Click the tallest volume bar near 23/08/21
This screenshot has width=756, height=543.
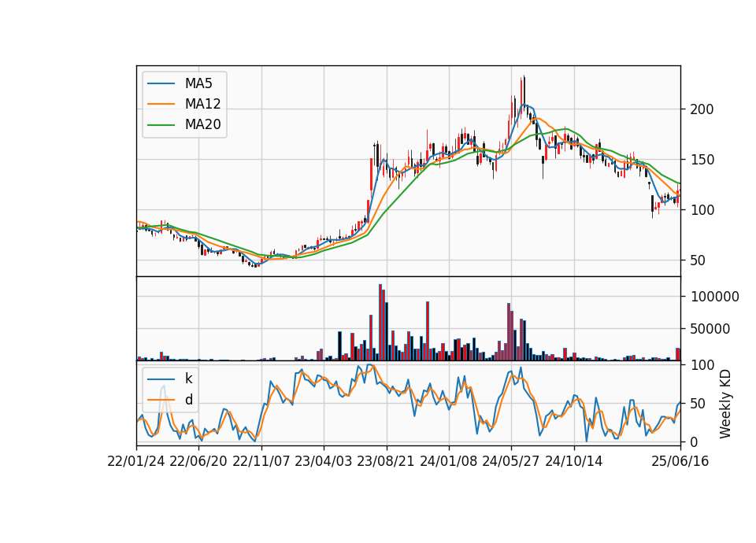click(380, 323)
